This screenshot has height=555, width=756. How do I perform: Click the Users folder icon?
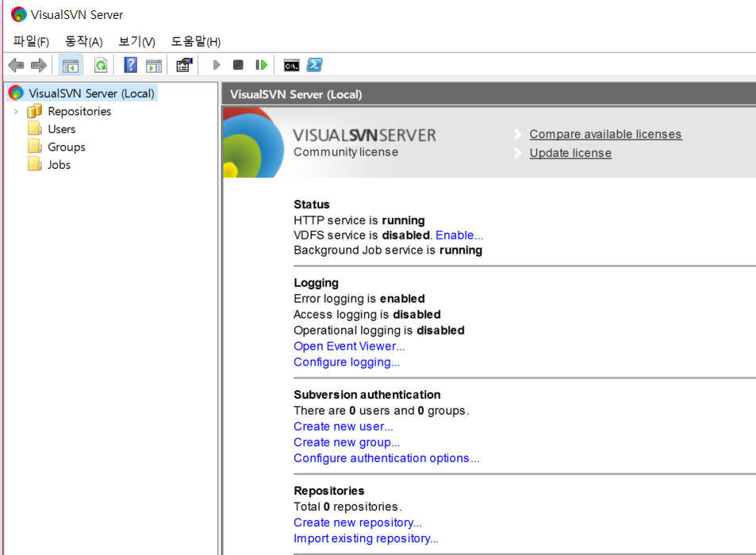(35, 129)
